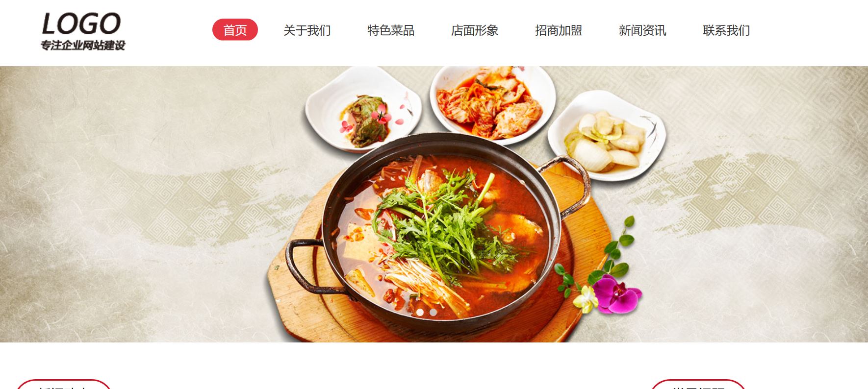Select 店面形象 in the navigation

tap(475, 30)
